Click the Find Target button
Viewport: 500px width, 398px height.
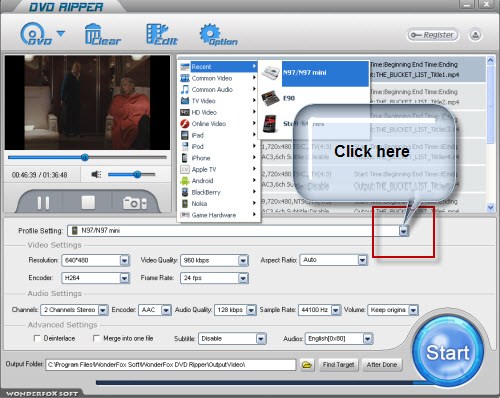click(338, 365)
